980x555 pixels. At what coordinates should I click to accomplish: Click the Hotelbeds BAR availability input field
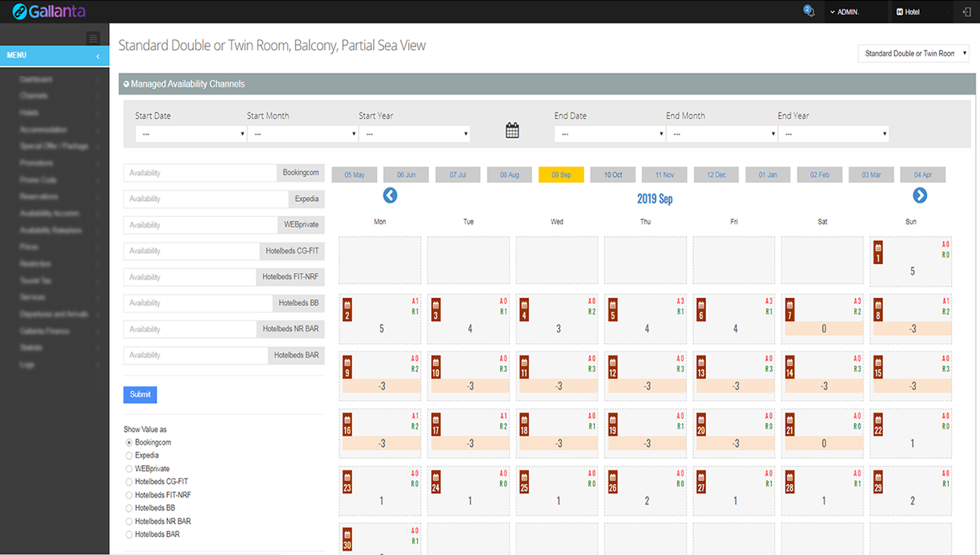(195, 355)
